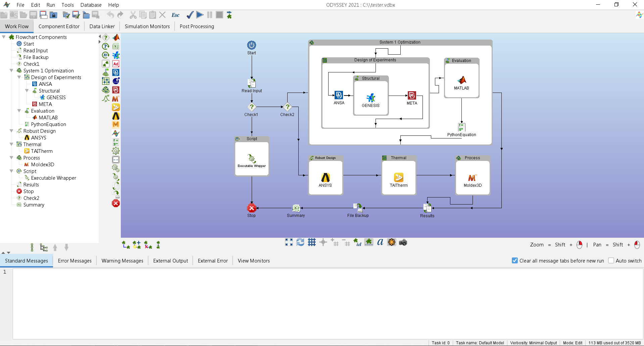
Task: Click inside the Standard Messages text area
Action: point(328,303)
